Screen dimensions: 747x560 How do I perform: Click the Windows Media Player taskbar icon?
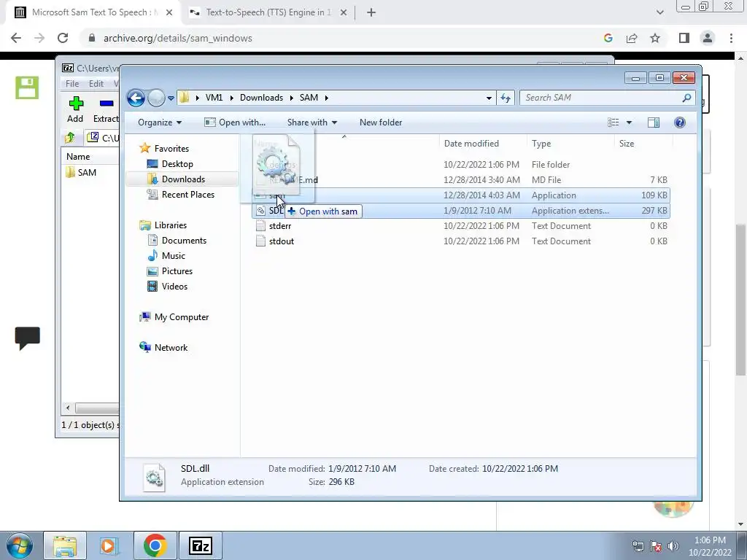coord(109,545)
